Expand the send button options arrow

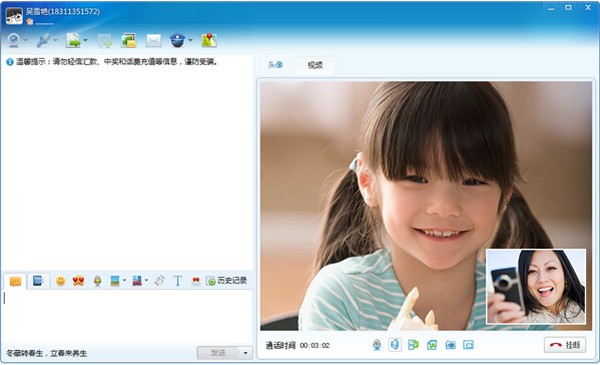pos(245,352)
